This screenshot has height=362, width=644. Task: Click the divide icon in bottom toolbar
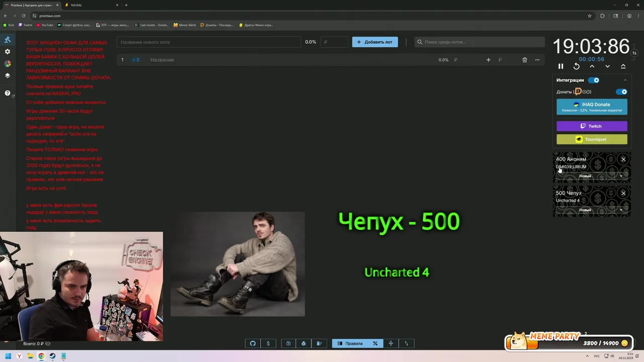[x=390, y=343]
